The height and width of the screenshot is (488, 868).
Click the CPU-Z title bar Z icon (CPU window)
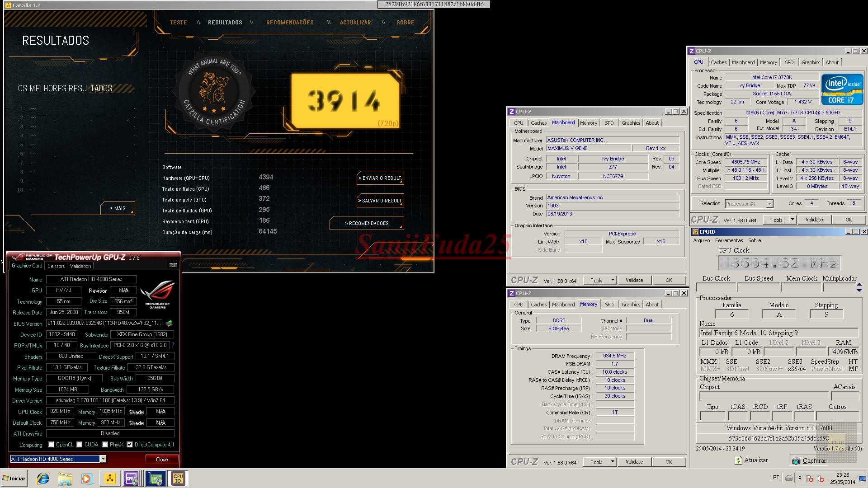click(x=692, y=51)
